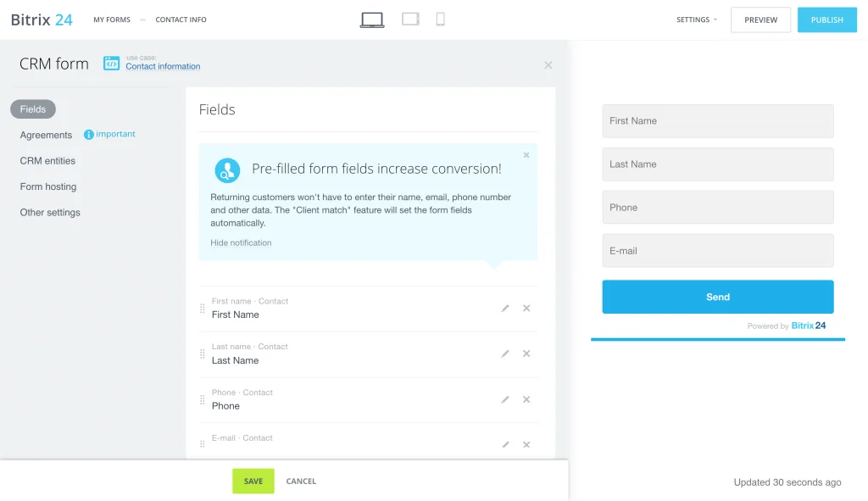
Task: Dismiss the pre-filled fields notification
Action: point(526,155)
